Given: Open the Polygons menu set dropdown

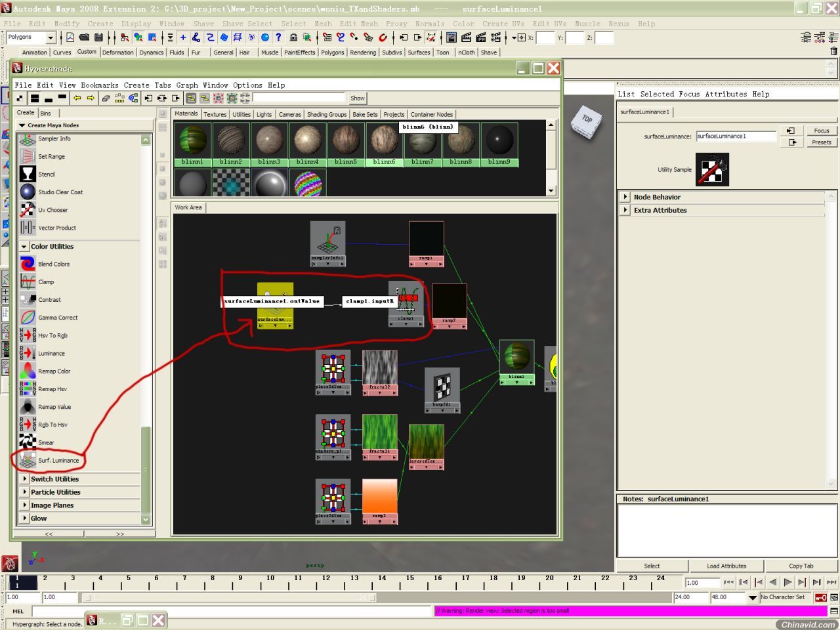Looking at the screenshot, I should pos(31,37).
